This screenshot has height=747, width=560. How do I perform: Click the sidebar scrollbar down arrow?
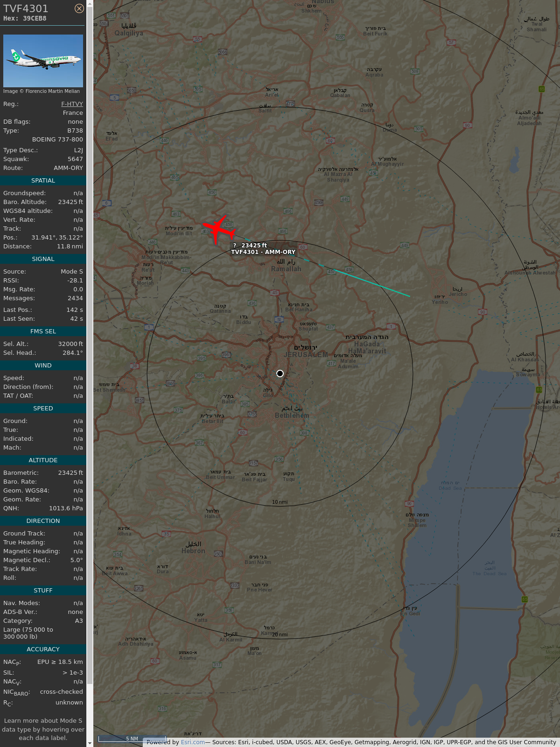click(90, 743)
